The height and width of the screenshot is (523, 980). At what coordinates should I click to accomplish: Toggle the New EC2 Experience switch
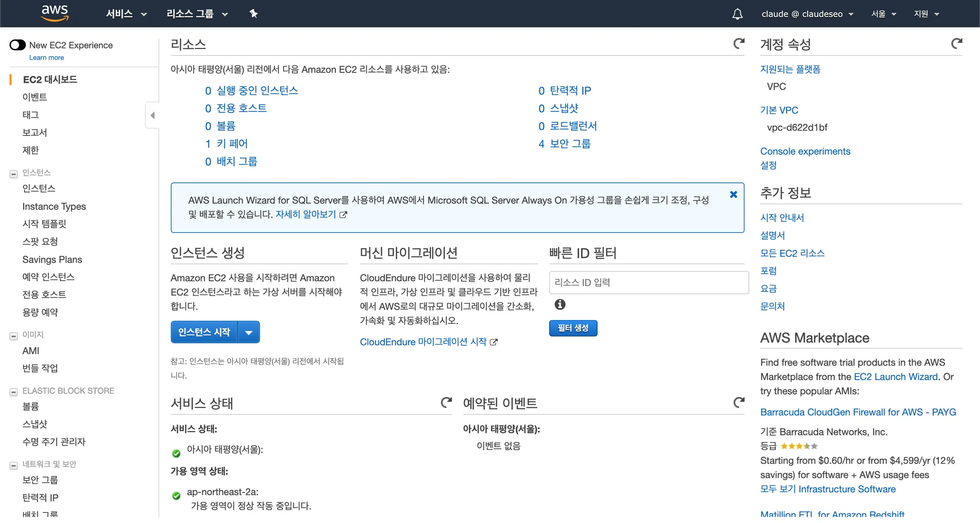point(18,45)
